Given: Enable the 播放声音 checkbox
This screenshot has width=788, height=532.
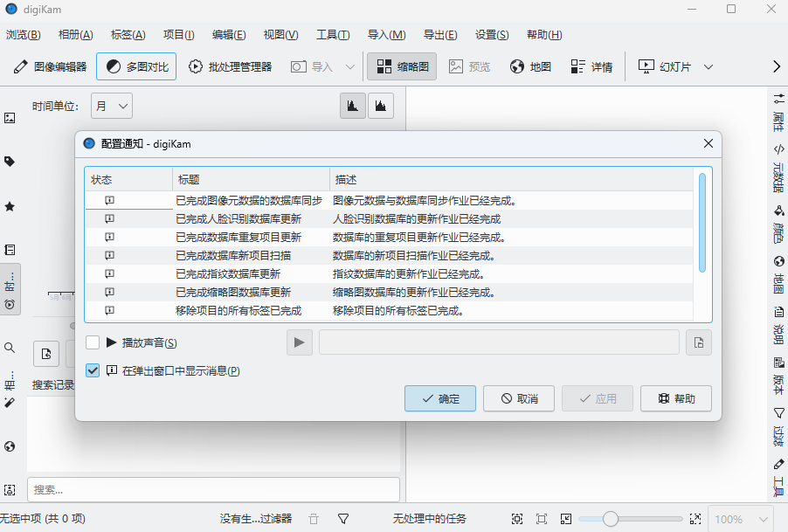Looking at the screenshot, I should coord(93,342).
